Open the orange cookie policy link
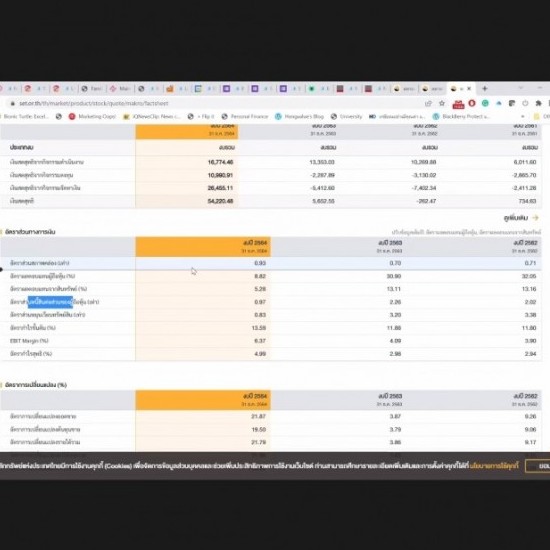The width and height of the screenshot is (550, 550). click(x=494, y=466)
